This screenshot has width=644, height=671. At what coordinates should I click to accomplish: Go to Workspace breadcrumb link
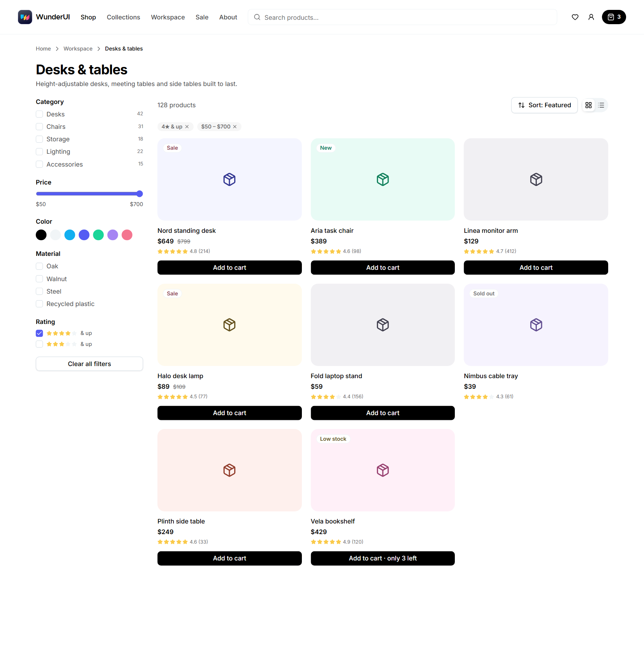[x=78, y=49]
